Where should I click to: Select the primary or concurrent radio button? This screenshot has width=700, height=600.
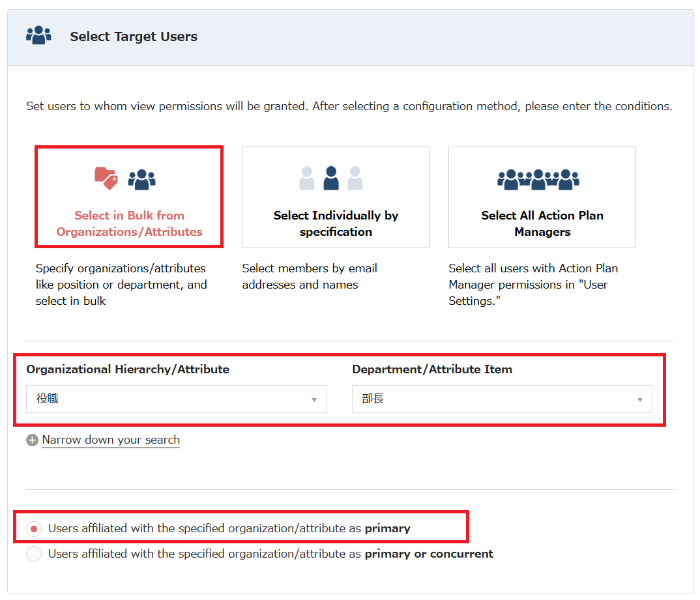[35, 554]
